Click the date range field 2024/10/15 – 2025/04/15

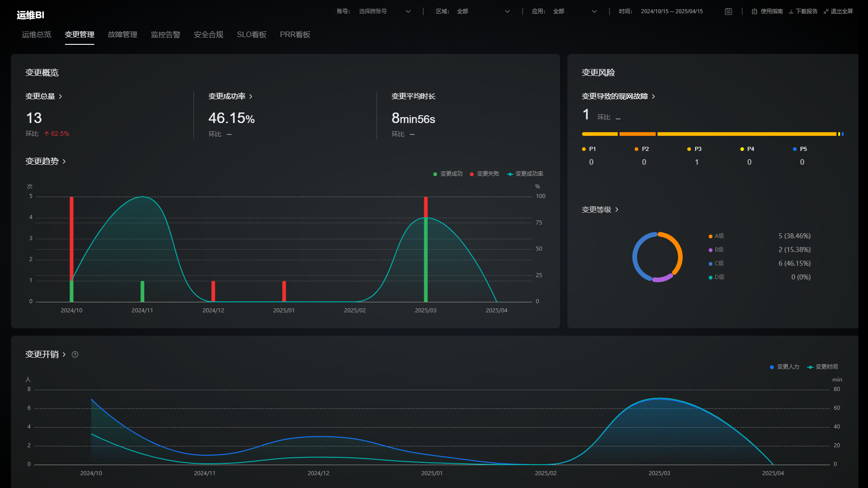point(671,11)
